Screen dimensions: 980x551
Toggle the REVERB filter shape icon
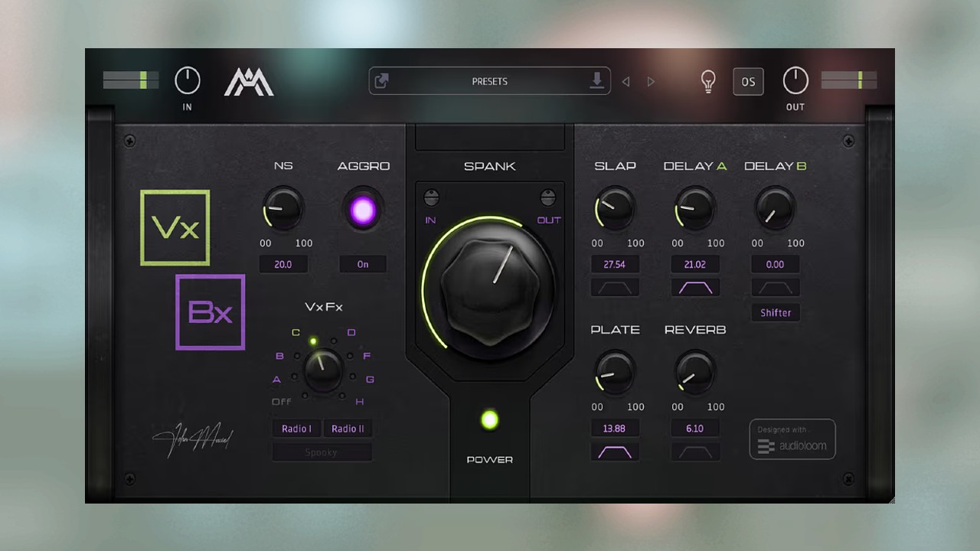695,452
